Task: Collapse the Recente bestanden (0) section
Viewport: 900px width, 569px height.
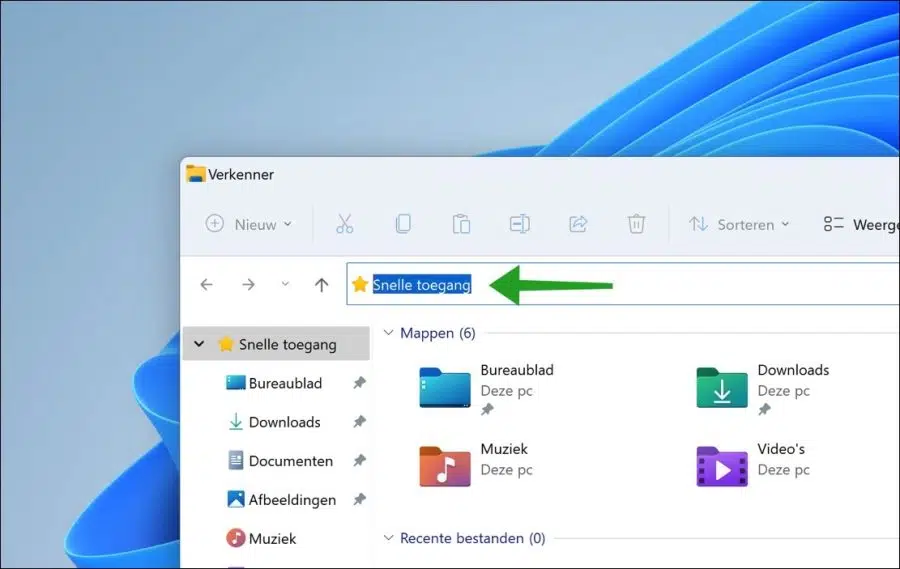Action: 389,538
